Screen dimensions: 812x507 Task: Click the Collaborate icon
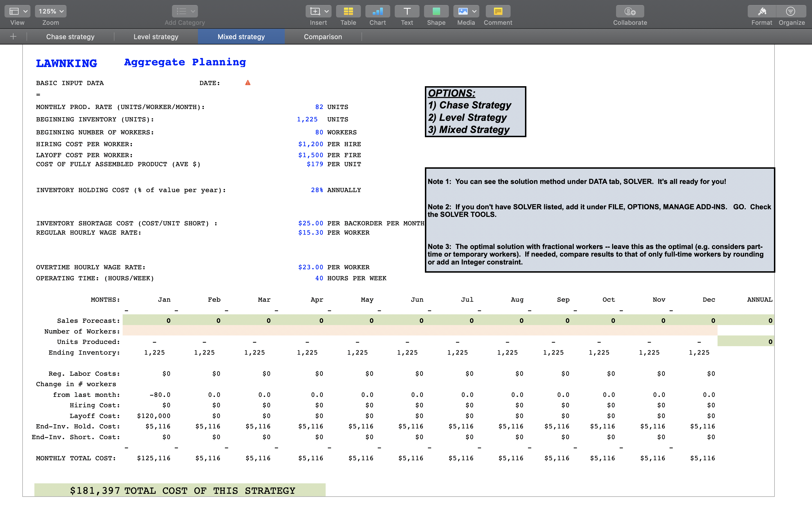[x=630, y=11]
